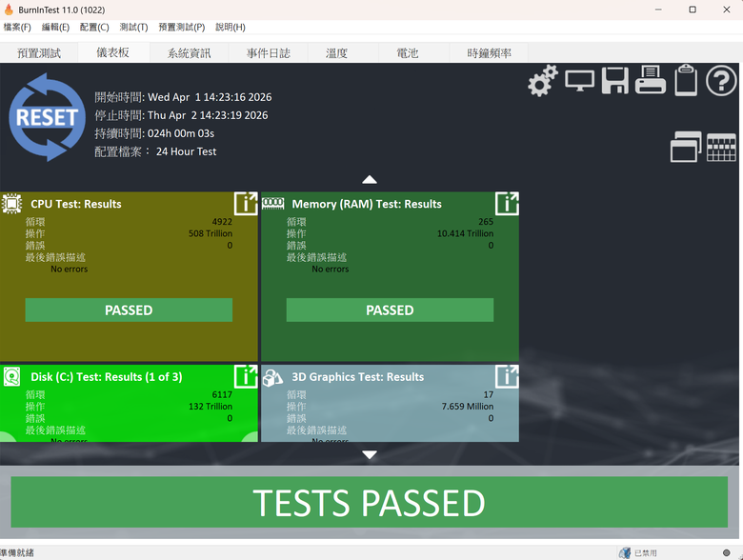
Task: Select the 儀表板 tab
Action: coord(113,52)
